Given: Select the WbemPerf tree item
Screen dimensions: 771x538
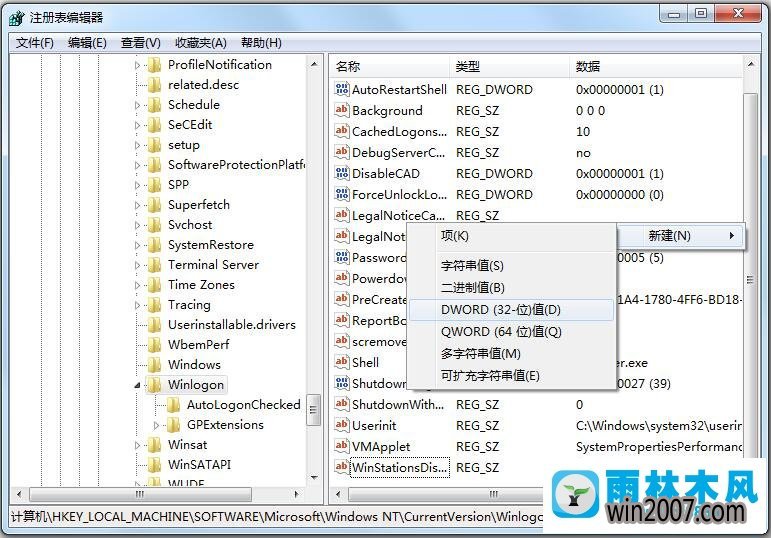Looking at the screenshot, I should point(198,345).
